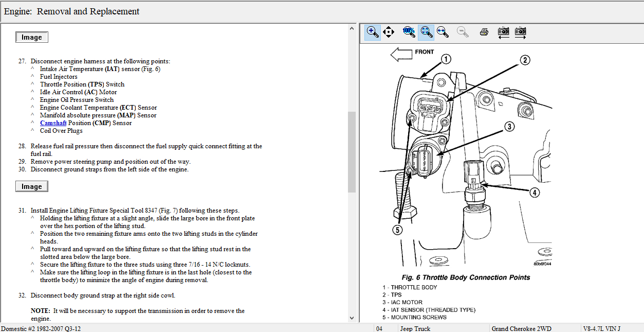Screen dimensions: 644x332
Task: Click the fit-to-width zoom icon
Action: tap(443, 32)
